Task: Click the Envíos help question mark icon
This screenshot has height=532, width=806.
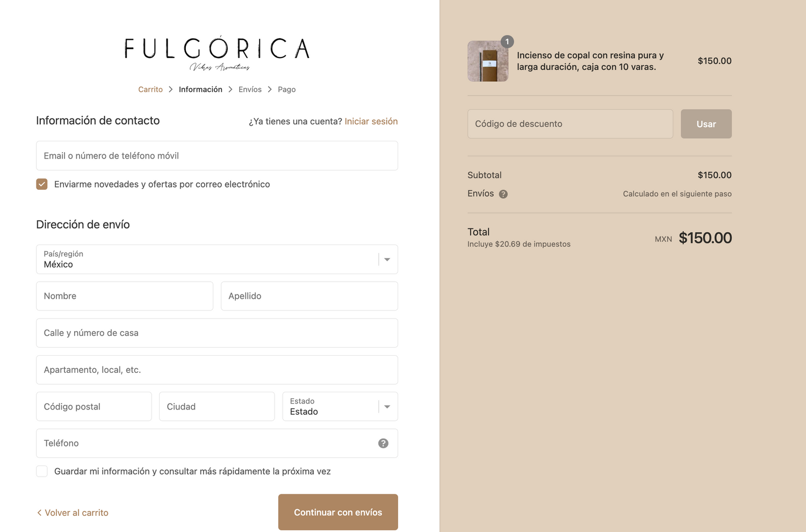Action: [503, 194]
